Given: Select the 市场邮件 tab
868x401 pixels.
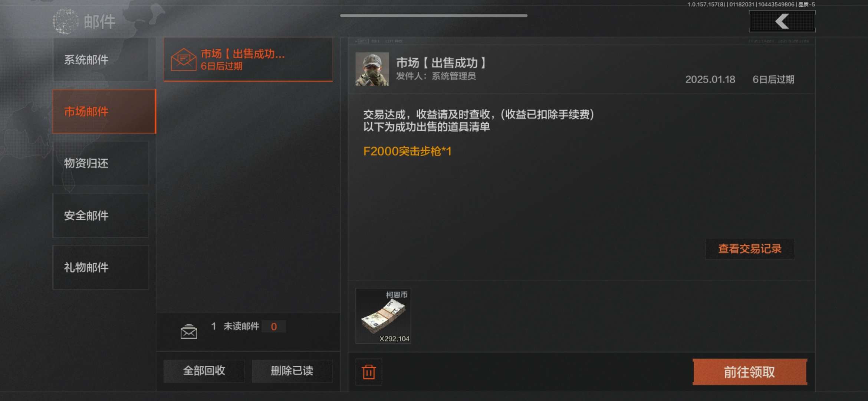Looking at the screenshot, I should click(104, 111).
